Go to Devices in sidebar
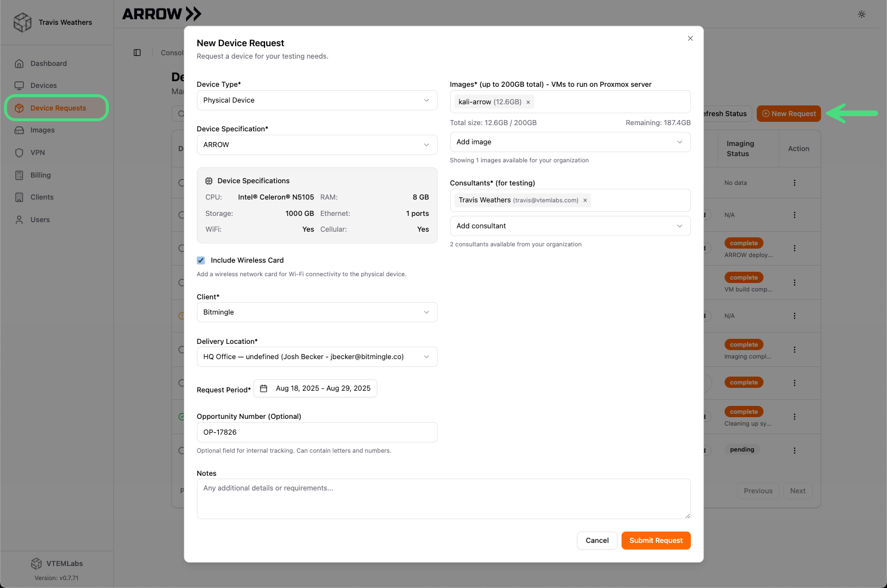 point(43,86)
